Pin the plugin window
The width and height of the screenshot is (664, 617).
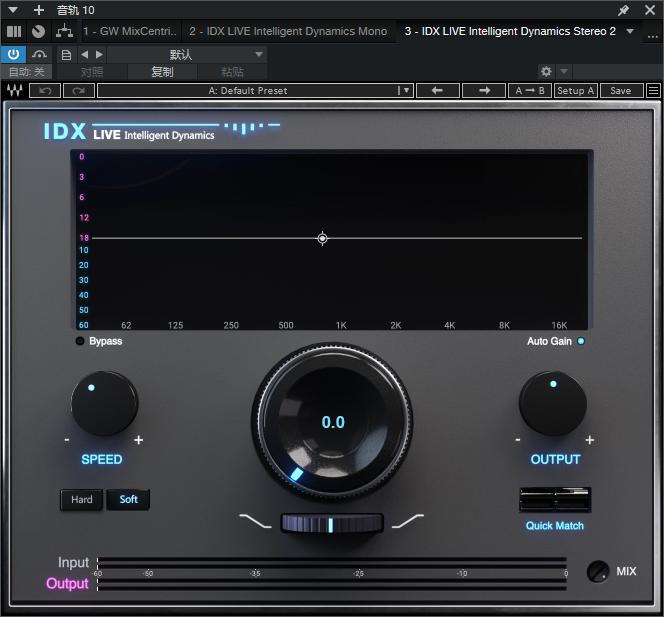(x=623, y=10)
